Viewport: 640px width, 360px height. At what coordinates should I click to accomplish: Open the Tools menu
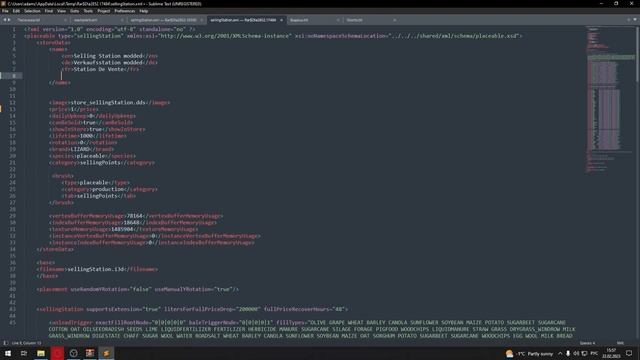coord(88,11)
